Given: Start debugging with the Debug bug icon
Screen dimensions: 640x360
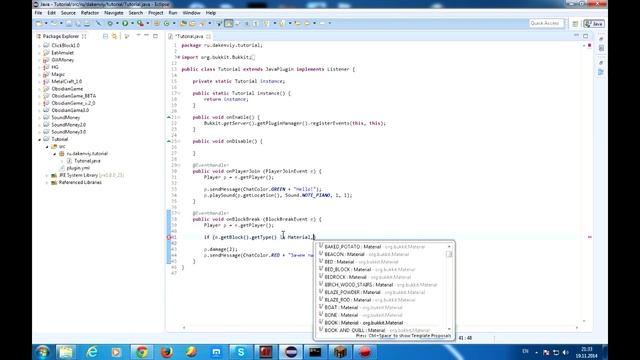Looking at the screenshot, I should point(110,24).
